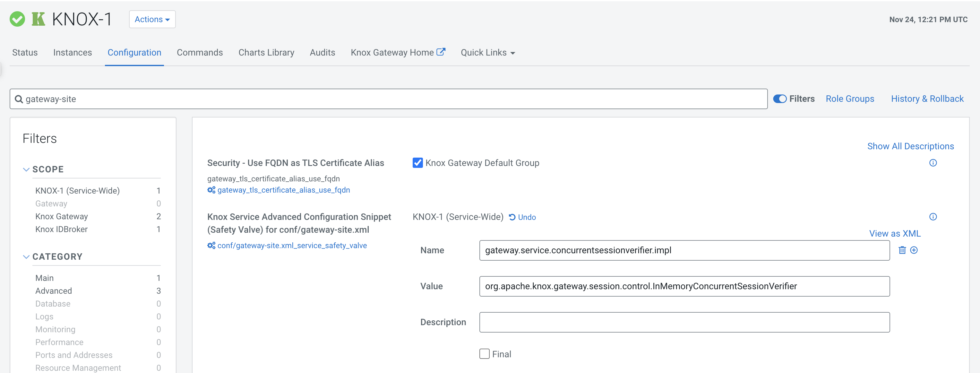
Task: Open info icon for FQDN TLS Certificate Alias
Action: 933,163
